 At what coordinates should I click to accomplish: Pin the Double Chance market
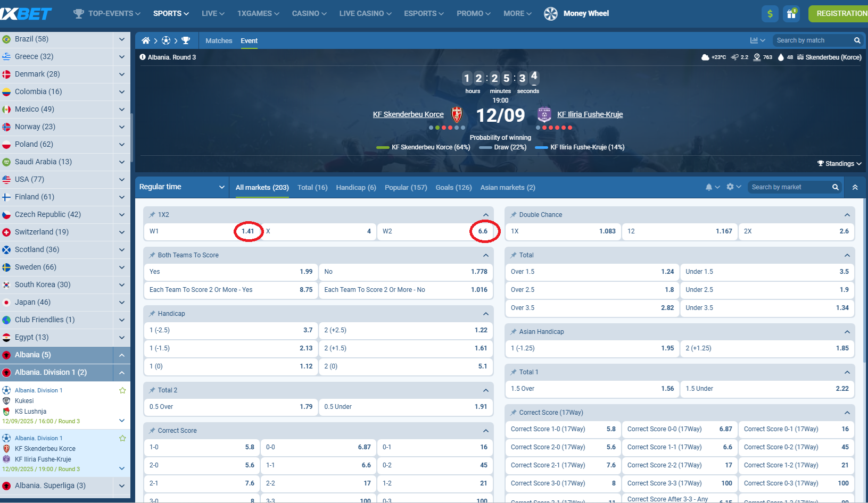[x=514, y=215]
